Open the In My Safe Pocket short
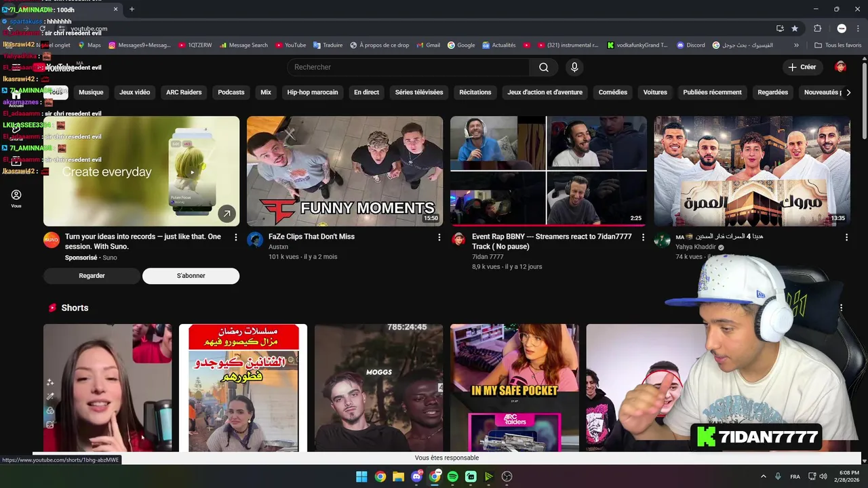Screen dimensions: 868x488 (514, 388)
